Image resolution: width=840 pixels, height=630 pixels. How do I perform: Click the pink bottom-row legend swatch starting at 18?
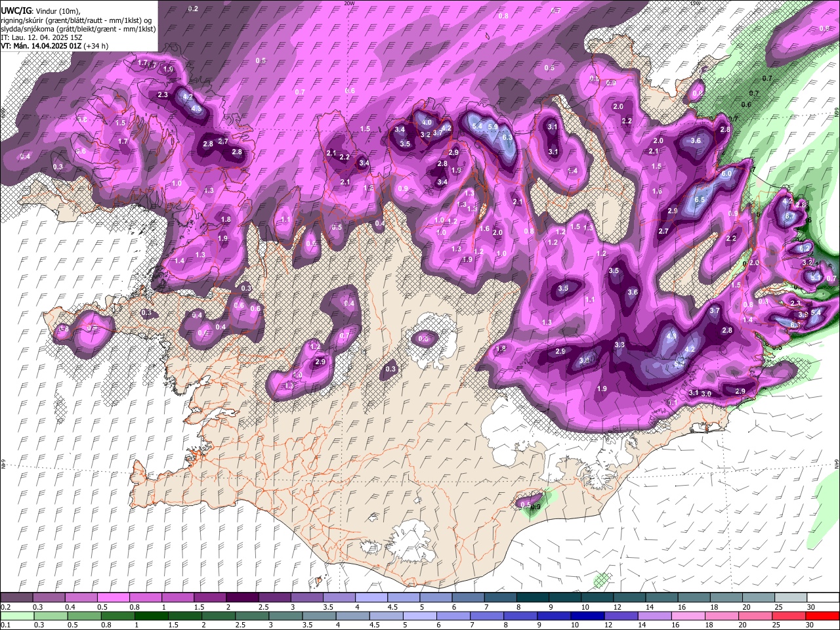pyautogui.click(x=723, y=616)
